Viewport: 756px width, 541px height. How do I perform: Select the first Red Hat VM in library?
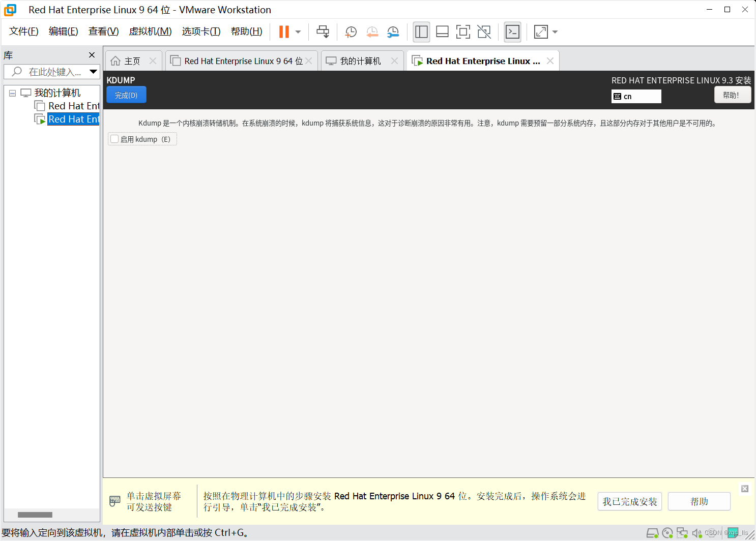73,106
